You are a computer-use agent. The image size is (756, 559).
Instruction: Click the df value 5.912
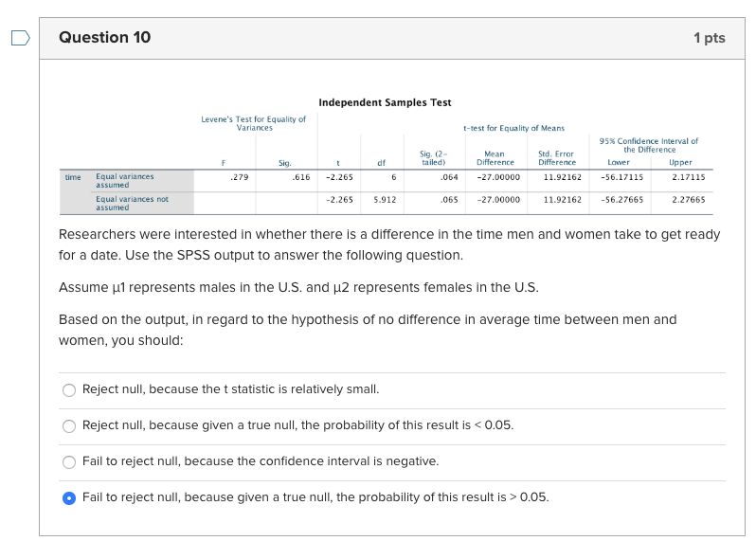click(x=385, y=199)
